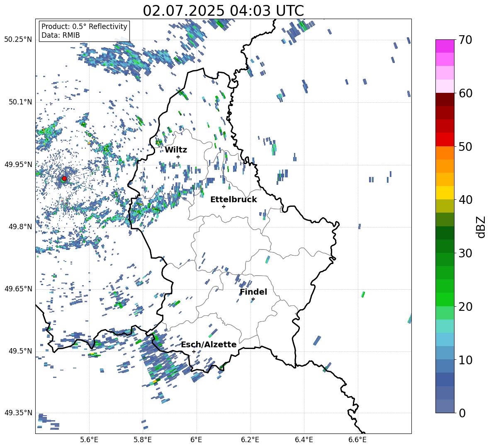Click the 49.5°N latitude label
The image size is (491, 448).
click(20, 351)
